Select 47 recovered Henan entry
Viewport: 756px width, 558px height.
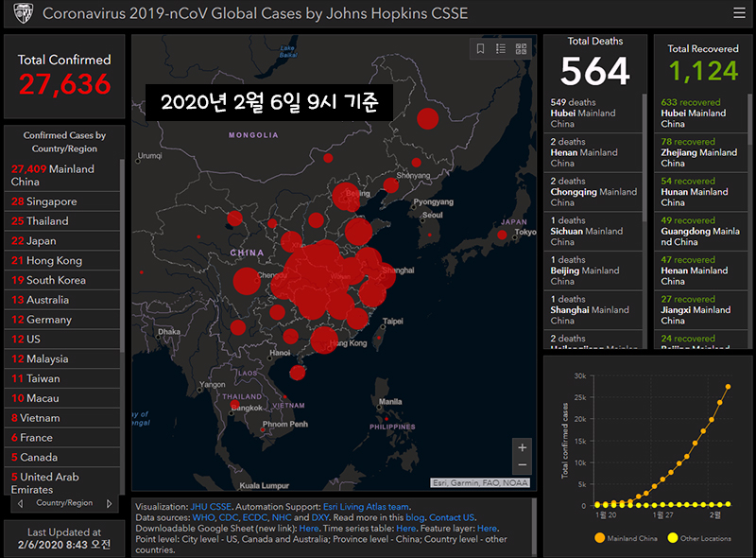point(701,270)
